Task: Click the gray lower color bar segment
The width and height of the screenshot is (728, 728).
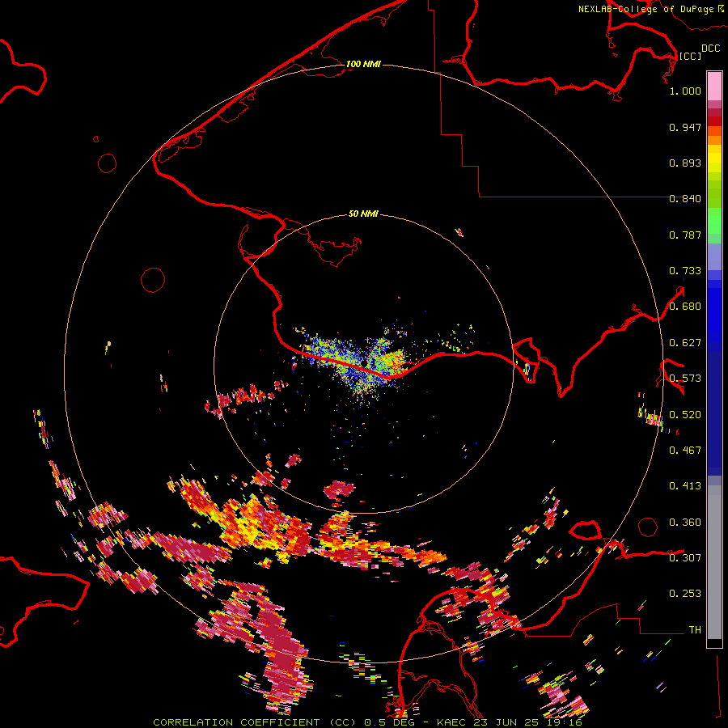Action: point(714,566)
